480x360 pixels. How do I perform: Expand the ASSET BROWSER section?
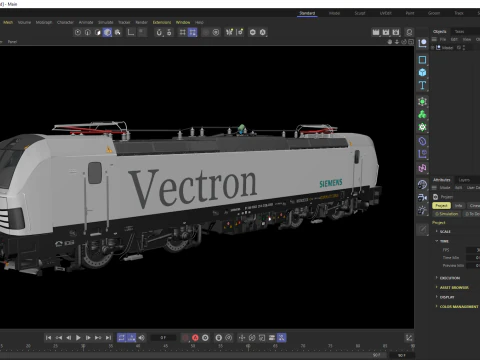point(454,287)
